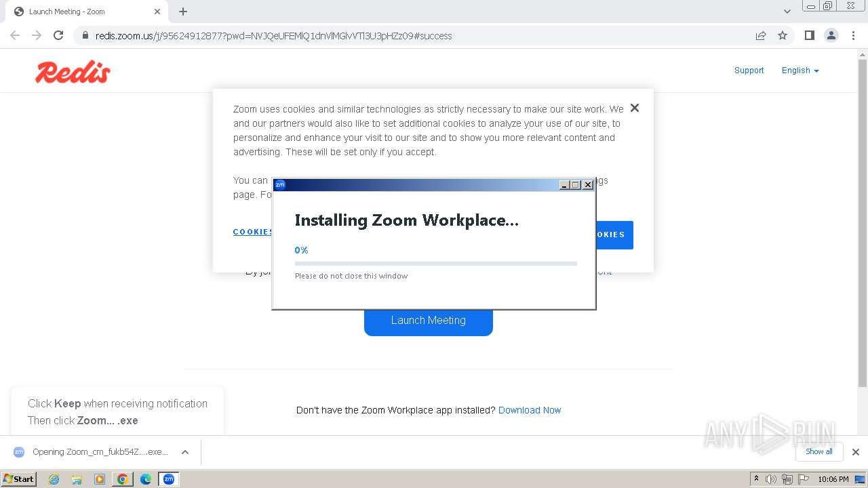868x488 pixels.
Task: Click the address bar lock icon
Action: point(85,35)
